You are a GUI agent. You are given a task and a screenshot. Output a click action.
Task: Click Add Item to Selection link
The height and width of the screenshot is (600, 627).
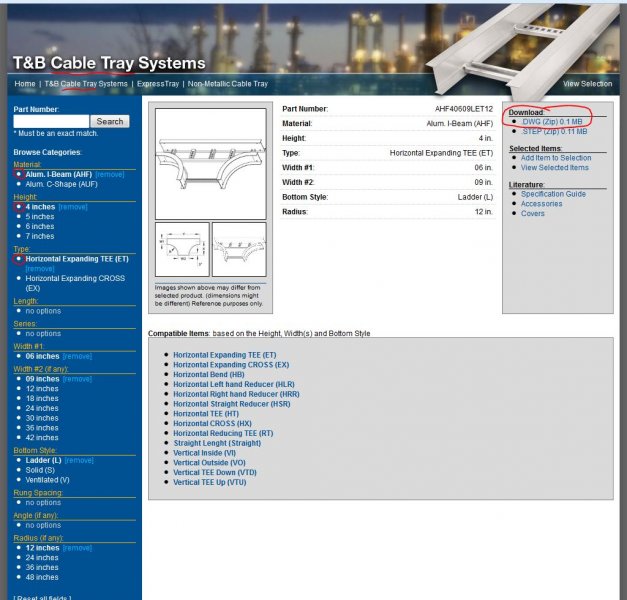[x=556, y=158]
